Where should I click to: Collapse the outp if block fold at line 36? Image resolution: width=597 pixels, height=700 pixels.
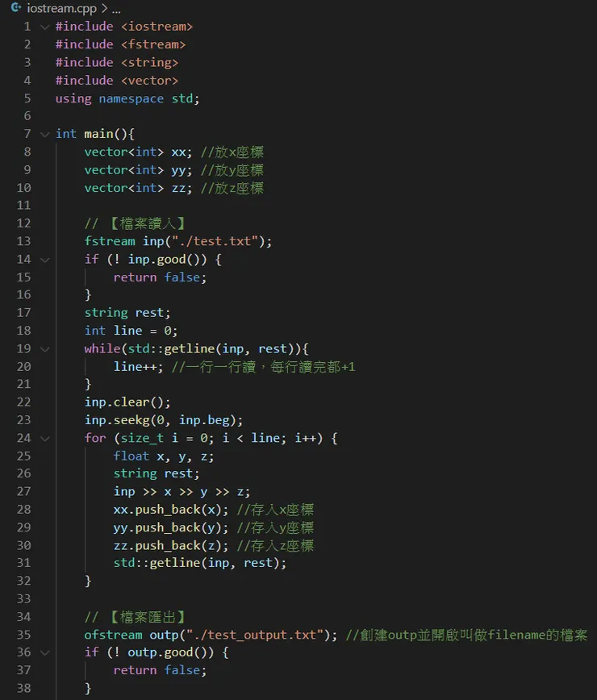[x=44, y=652]
